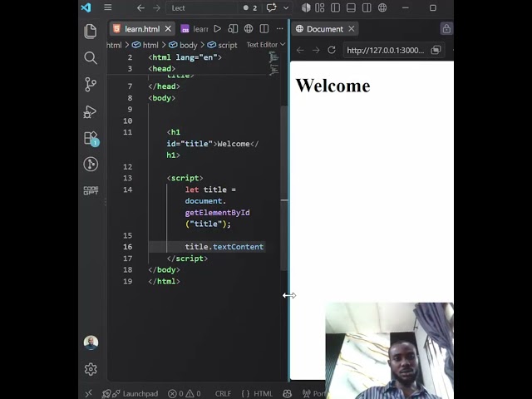Open preview in external browser icon
Viewport: 532px width, 399px height.
[436, 50]
